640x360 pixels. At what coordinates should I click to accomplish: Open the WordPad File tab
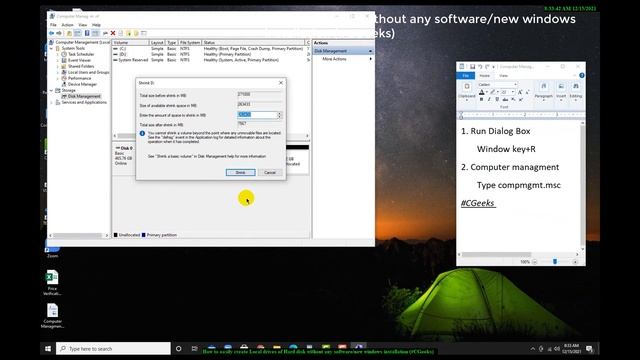tap(466, 76)
